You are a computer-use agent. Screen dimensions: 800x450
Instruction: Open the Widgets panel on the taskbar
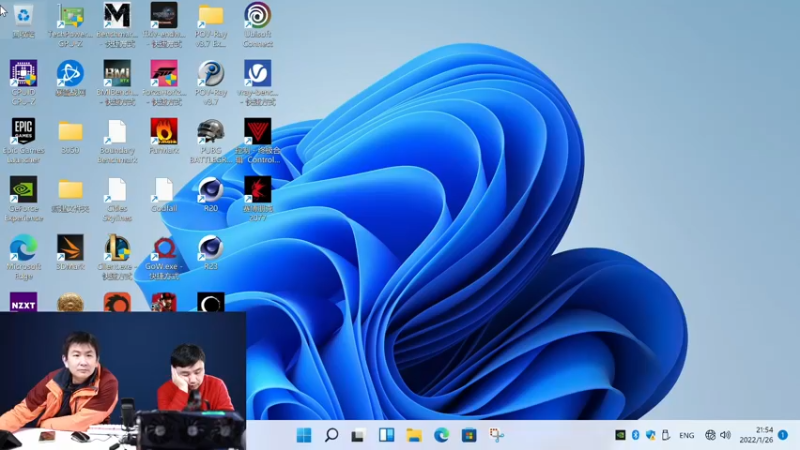coord(386,435)
